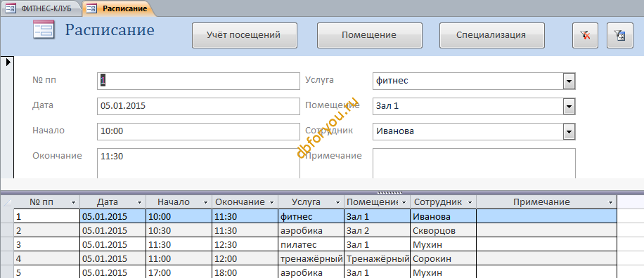Screen dimensions: 644x278
Task: Click the form icon beside the Расписание title
Action: [44, 30]
